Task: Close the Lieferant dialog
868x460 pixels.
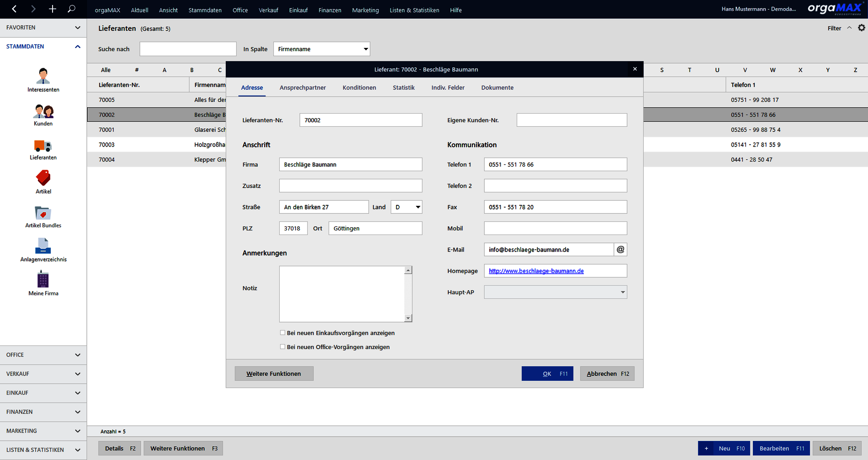Action: [635, 69]
